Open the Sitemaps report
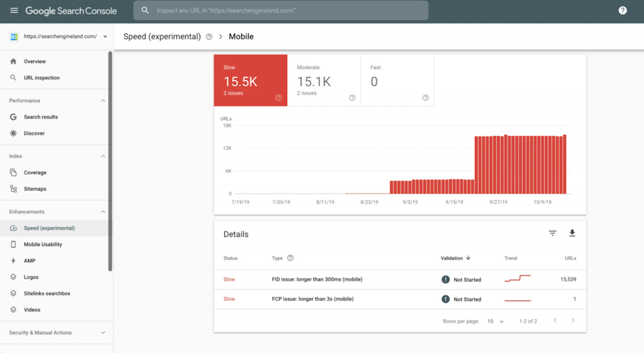This screenshot has height=353, width=644. pyautogui.click(x=35, y=189)
